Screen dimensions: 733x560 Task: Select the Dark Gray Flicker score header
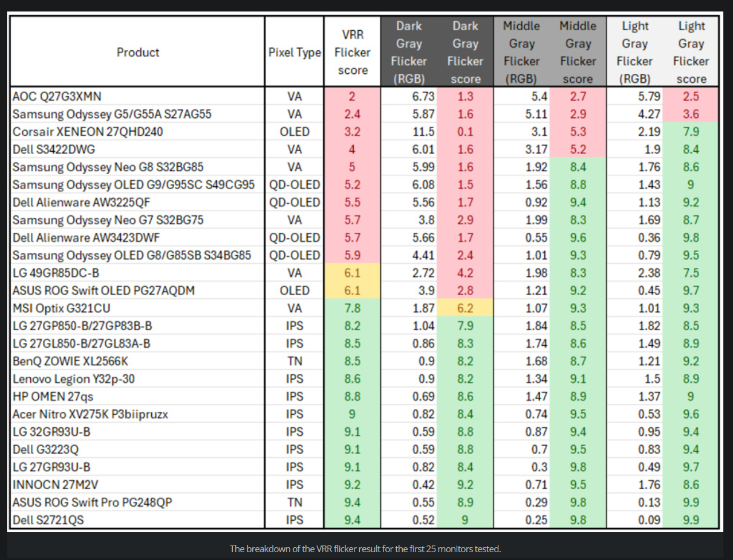coord(465,53)
